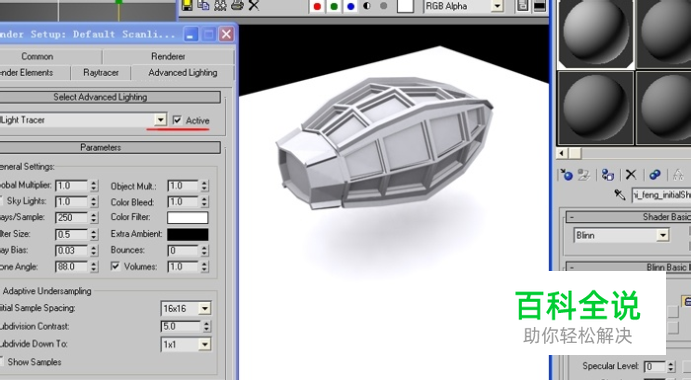Pick material from object with eyedropper
Viewport: 691px width, 380px height.
[620, 194]
